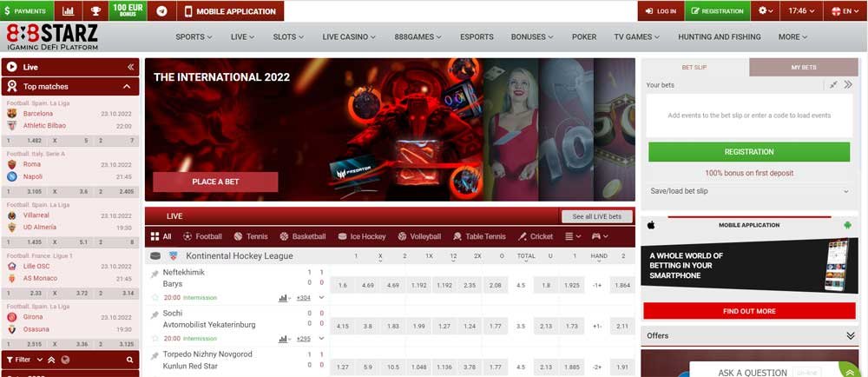
Task: Click Place a Bet on banner
Action: coord(215,182)
